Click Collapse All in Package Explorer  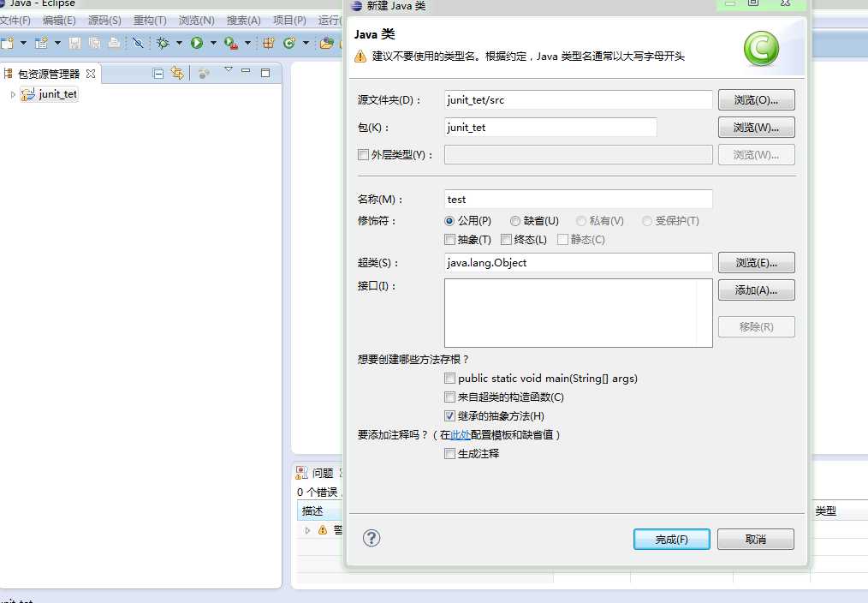(158, 74)
